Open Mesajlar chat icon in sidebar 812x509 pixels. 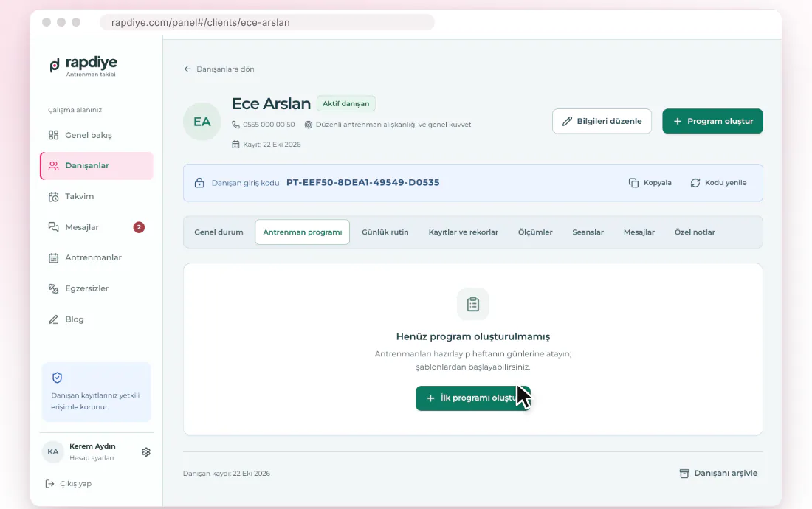point(53,227)
